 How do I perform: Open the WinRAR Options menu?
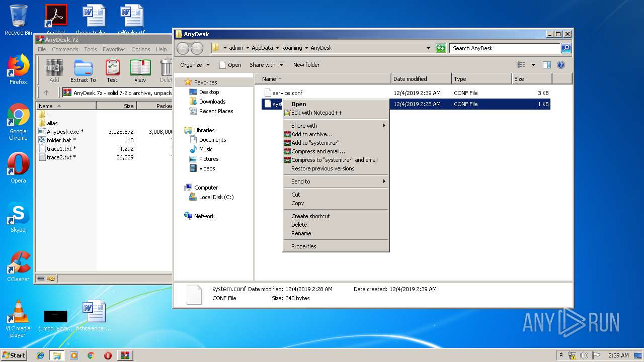click(x=140, y=49)
